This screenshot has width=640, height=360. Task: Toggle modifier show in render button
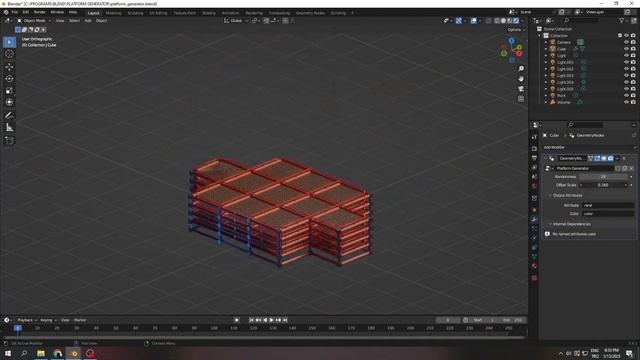(x=610, y=158)
